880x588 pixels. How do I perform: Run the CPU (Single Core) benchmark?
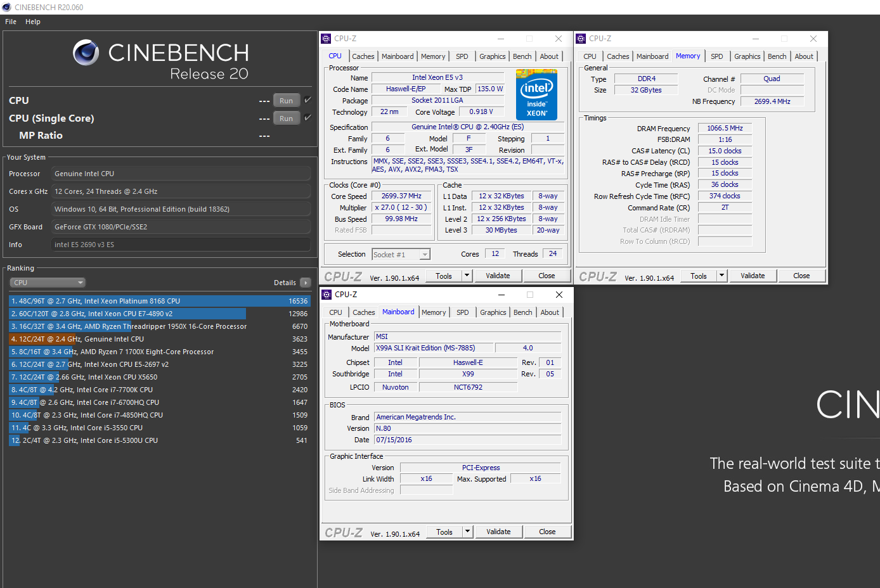(x=287, y=118)
